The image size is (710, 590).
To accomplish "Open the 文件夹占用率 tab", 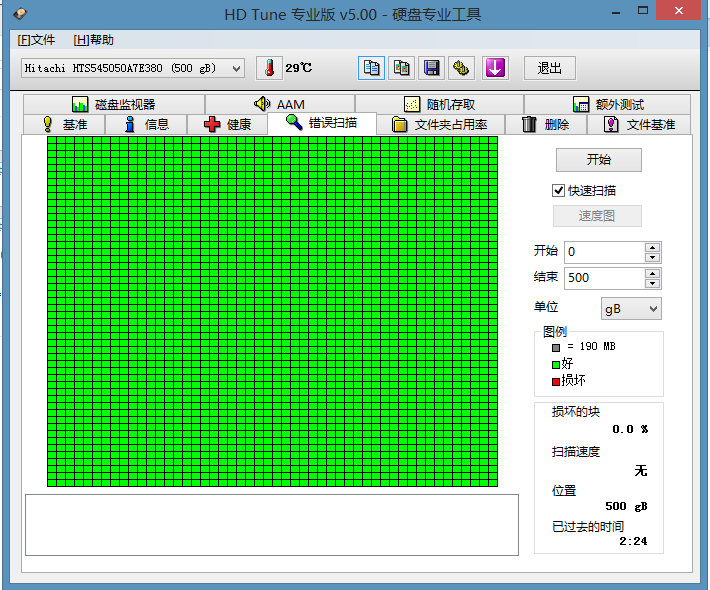I will 440,125.
